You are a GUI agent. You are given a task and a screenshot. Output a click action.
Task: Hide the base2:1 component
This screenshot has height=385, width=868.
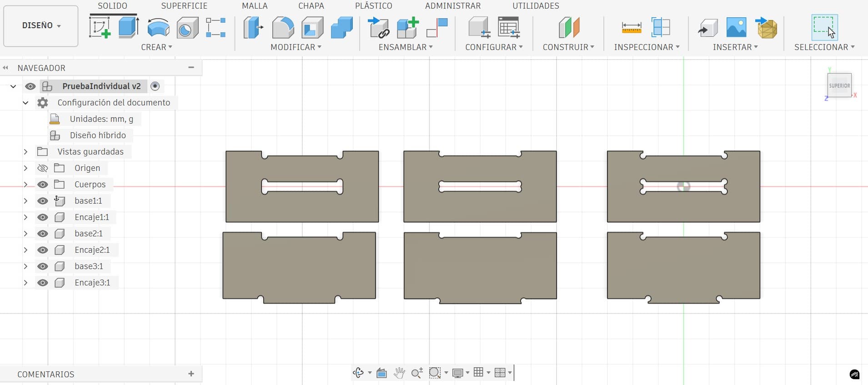(x=42, y=234)
